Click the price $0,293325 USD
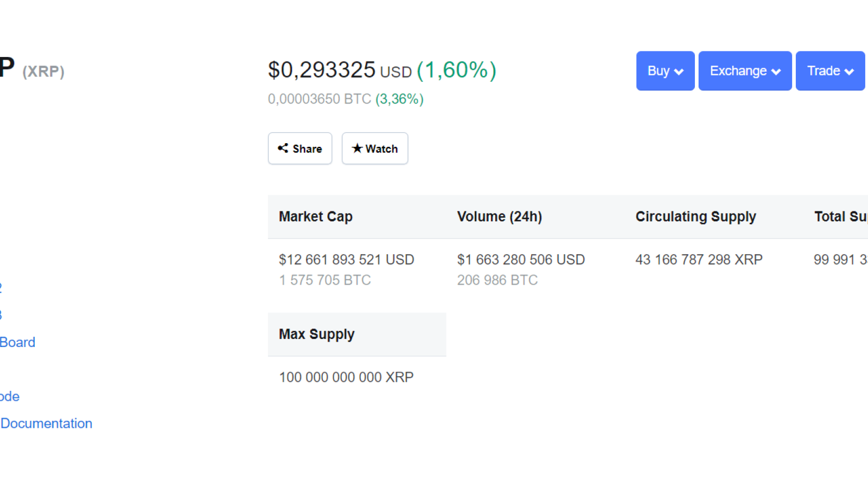Image resolution: width=868 pixels, height=488 pixels. click(340, 70)
